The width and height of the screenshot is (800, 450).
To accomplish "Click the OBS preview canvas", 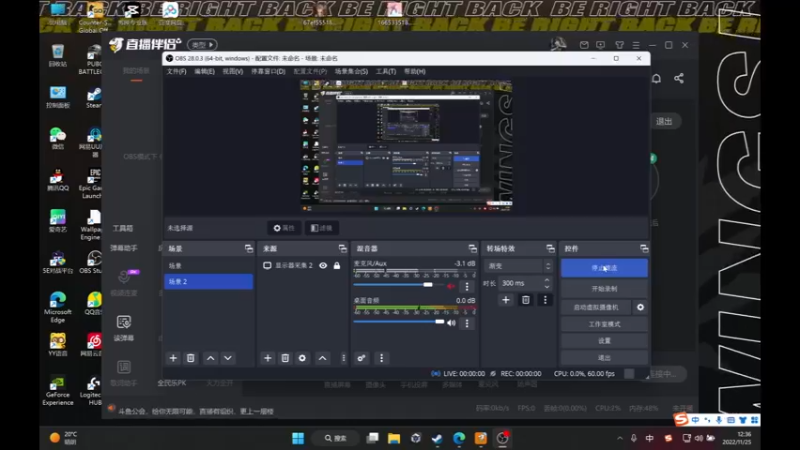I will pyautogui.click(x=406, y=146).
